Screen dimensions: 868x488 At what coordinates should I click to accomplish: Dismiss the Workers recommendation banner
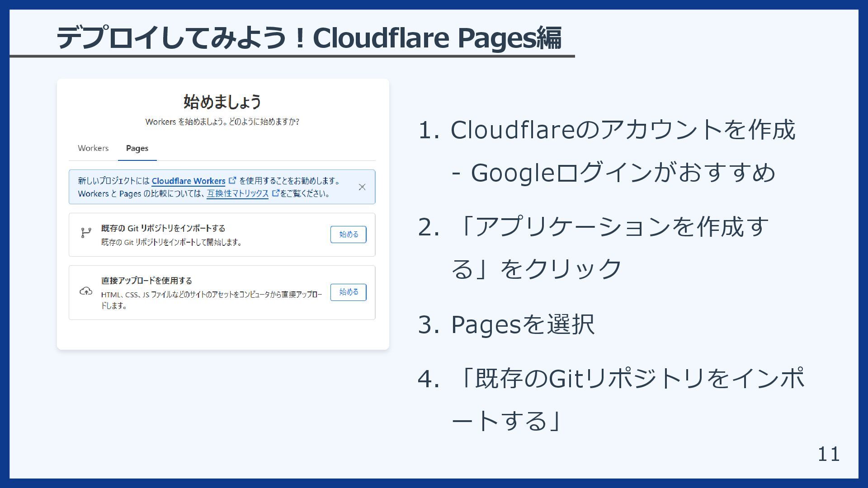pyautogui.click(x=362, y=187)
